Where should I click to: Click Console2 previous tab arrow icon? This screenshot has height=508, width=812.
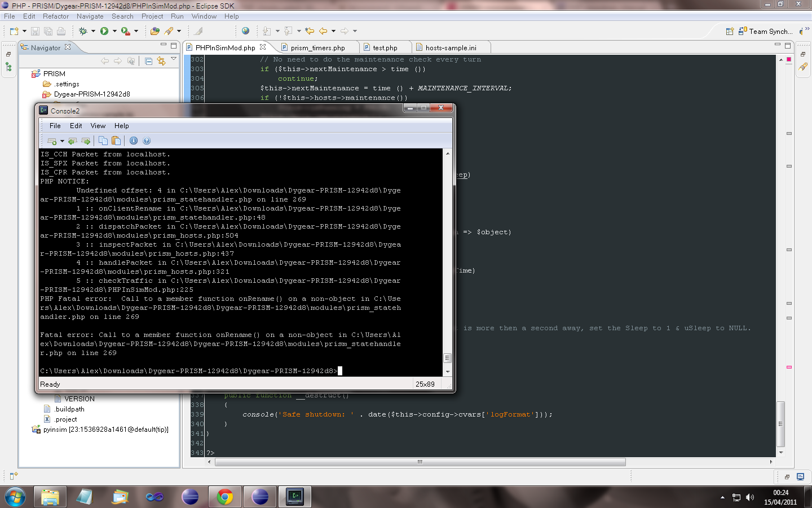click(73, 141)
